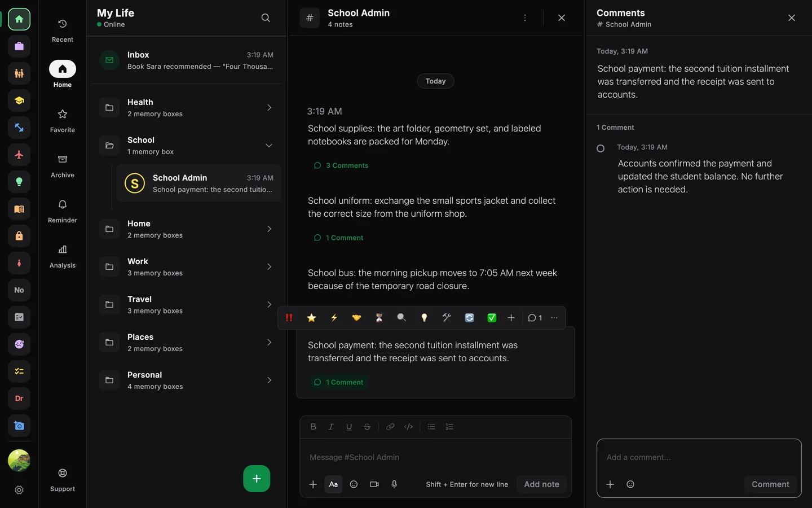This screenshot has width=812, height=508.
Task: Click the Add a comment field
Action: (x=699, y=457)
